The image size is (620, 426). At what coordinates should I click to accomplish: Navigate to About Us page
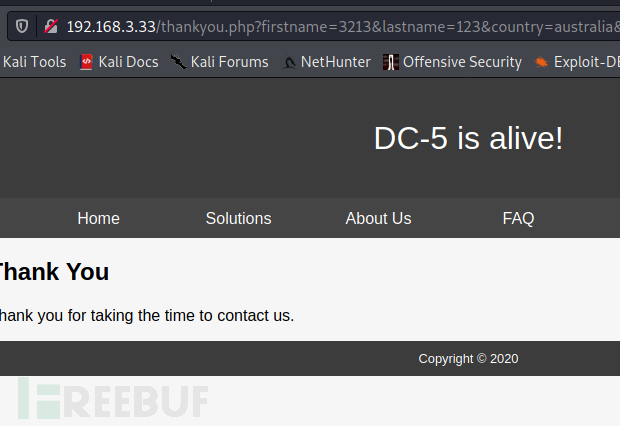point(378,218)
